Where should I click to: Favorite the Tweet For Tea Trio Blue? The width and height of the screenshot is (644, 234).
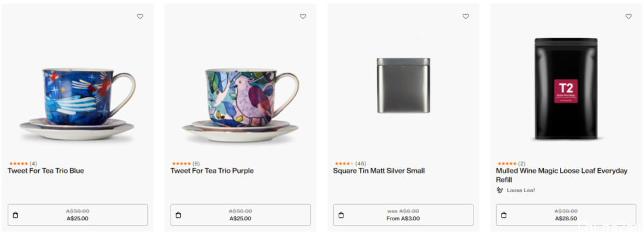pos(140,17)
